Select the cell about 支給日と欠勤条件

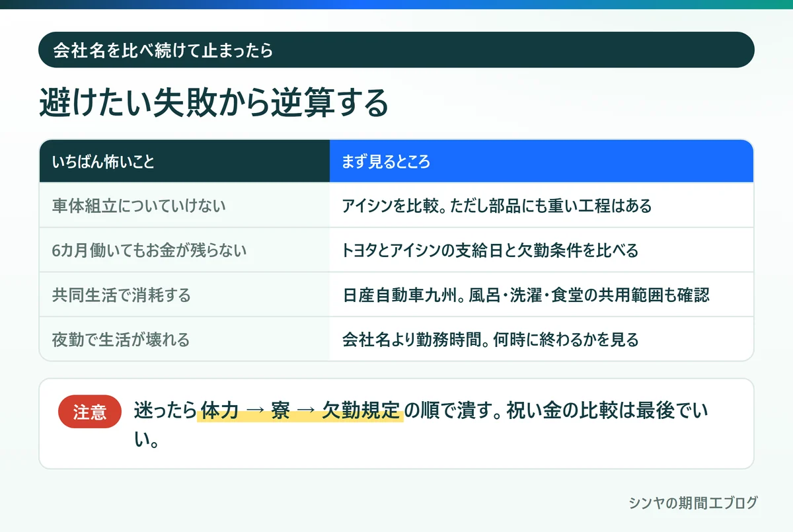[541, 250]
